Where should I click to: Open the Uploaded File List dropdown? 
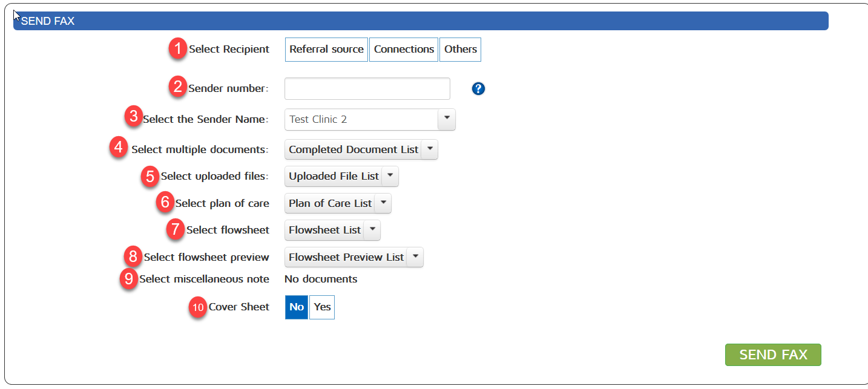point(390,176)
